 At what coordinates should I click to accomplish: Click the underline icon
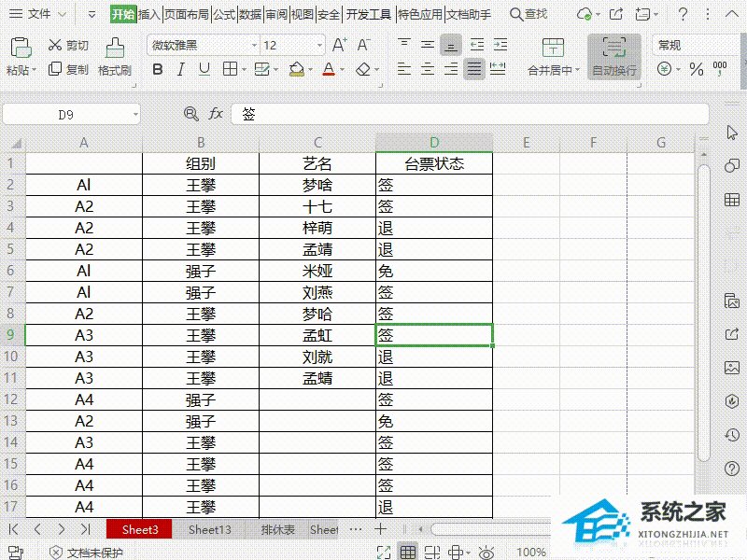pos(204,68)
